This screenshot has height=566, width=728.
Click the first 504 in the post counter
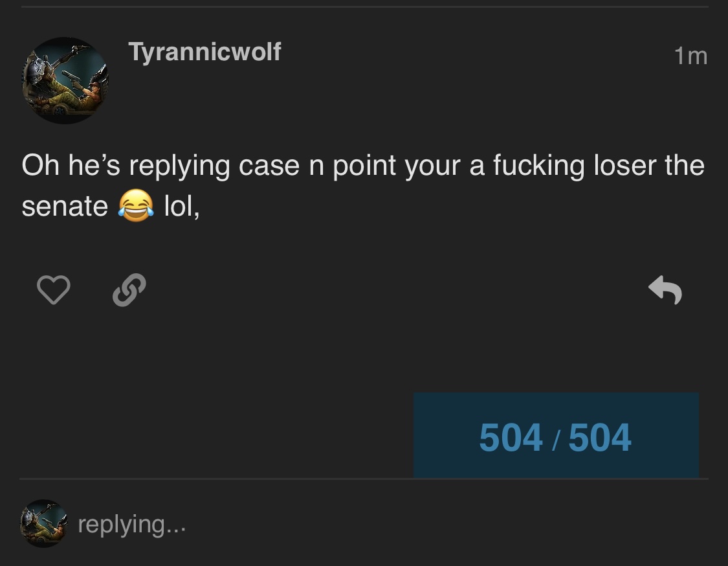point(511,437)
